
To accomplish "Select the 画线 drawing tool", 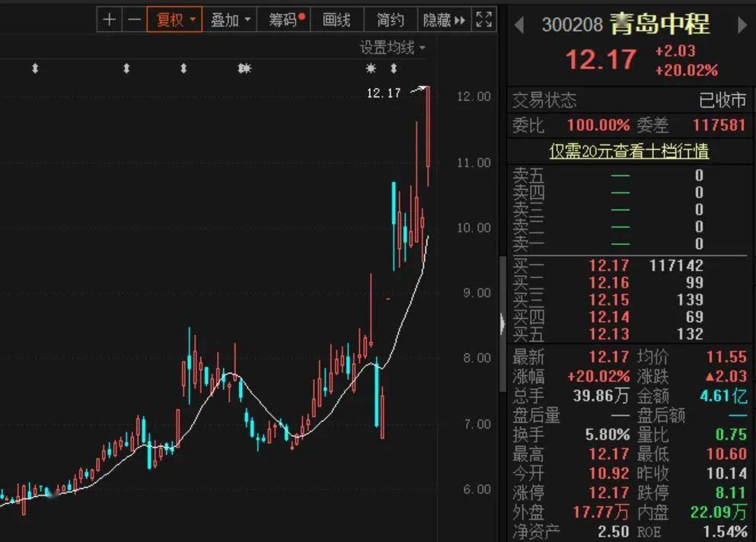I will [x=337, y=19].
